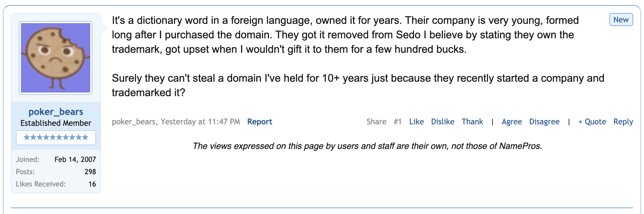Mark Agree on the post
The width and height of the screenshot is (644, 214).
(x=512, y=122)
